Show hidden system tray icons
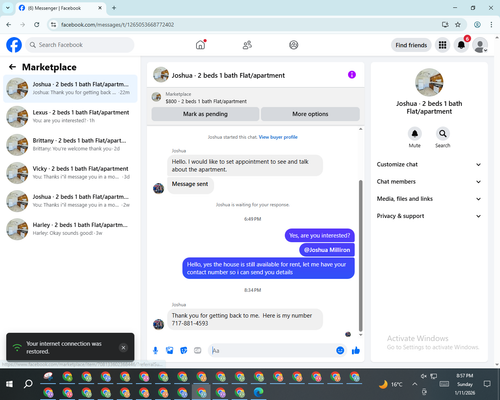Image resolution: width=500 pixels, height=400 pixels. click(x=414, y=384)
